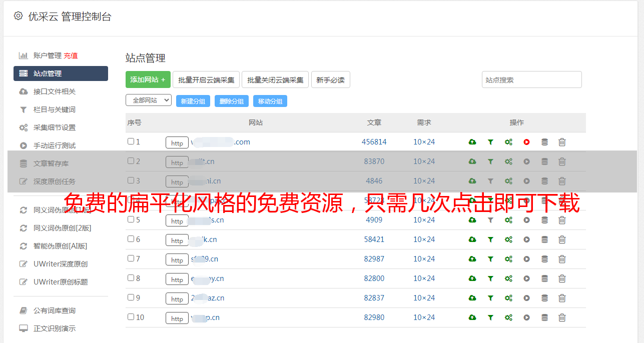This screenshot has width=644, height=343.
Task: Click gray filter icon in row 5
Action: 490,220
